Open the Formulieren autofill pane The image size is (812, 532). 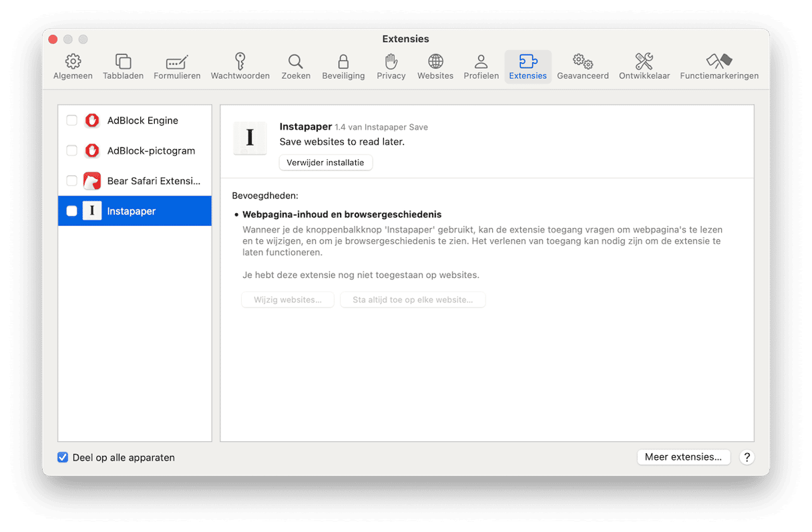pyautogui.click(x=177, y=67)
